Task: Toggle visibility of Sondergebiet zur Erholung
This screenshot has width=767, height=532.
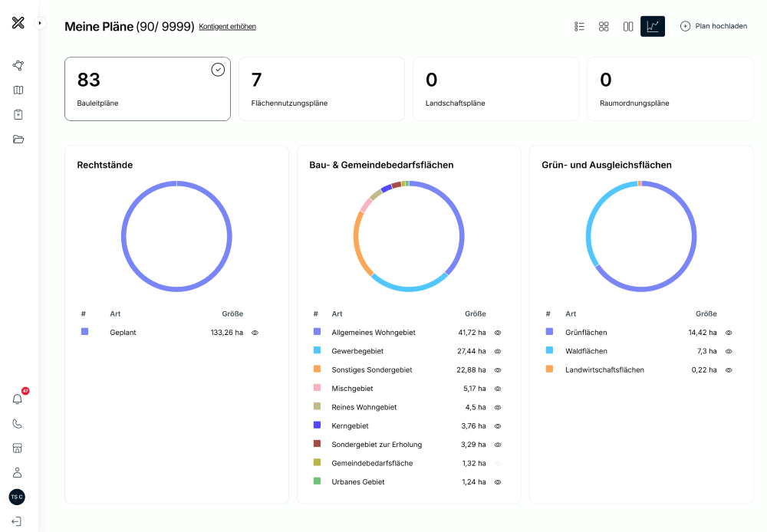Action: pyautogui.click(x=498, y=445)
